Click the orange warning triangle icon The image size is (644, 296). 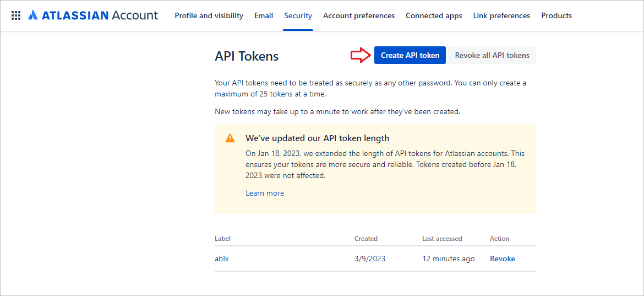pyautogui.click(x=230, y=138)
